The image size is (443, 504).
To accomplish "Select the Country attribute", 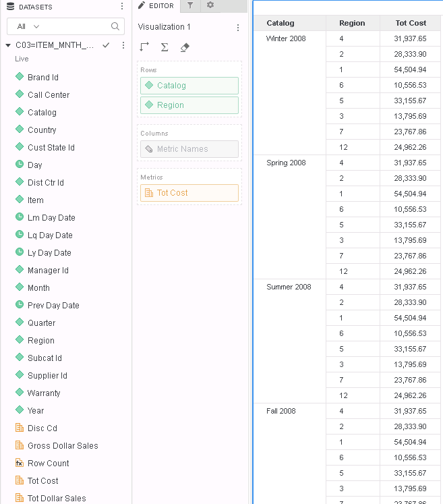I will [x=42, y=130].
